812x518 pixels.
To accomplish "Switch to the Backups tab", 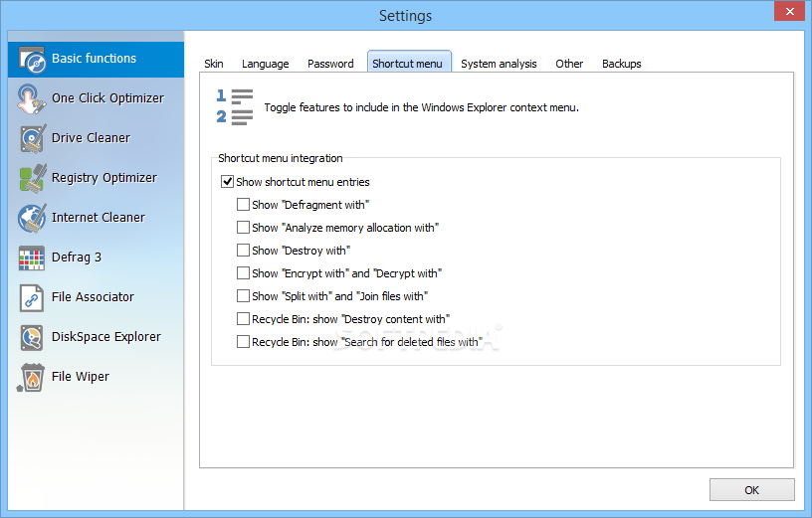I will click(621, 64).
